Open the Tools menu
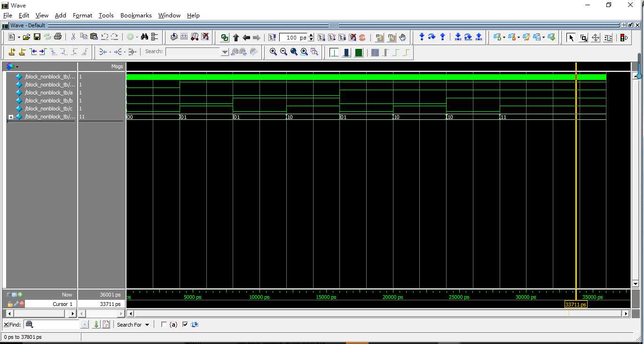The width and height of the screenshot is (644, 344). tap(106, 15)
